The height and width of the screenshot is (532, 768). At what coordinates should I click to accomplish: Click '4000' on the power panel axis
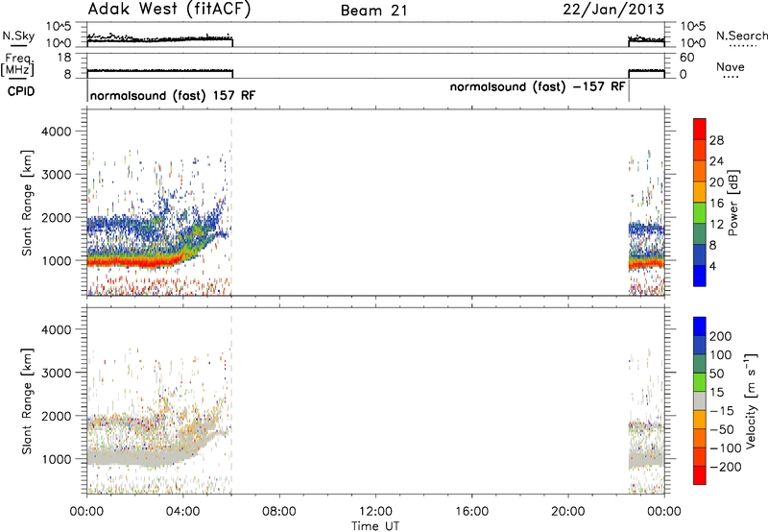coord(56,132)
